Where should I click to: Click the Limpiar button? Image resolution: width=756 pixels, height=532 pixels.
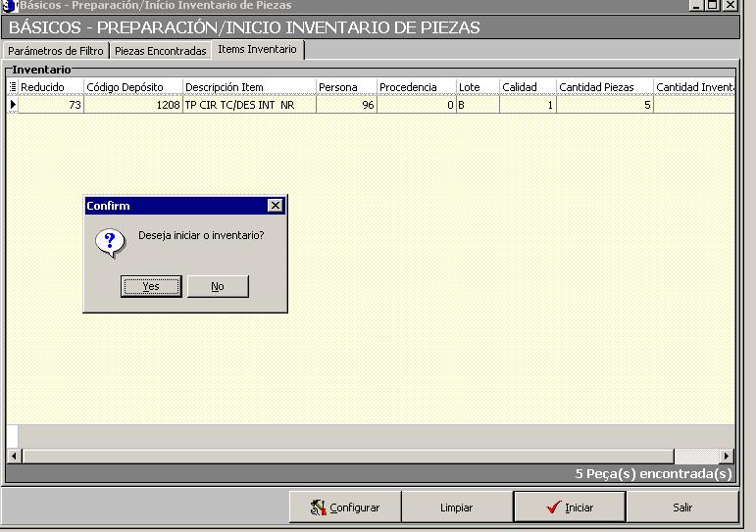pyautogui.click(x=456, y=508)
